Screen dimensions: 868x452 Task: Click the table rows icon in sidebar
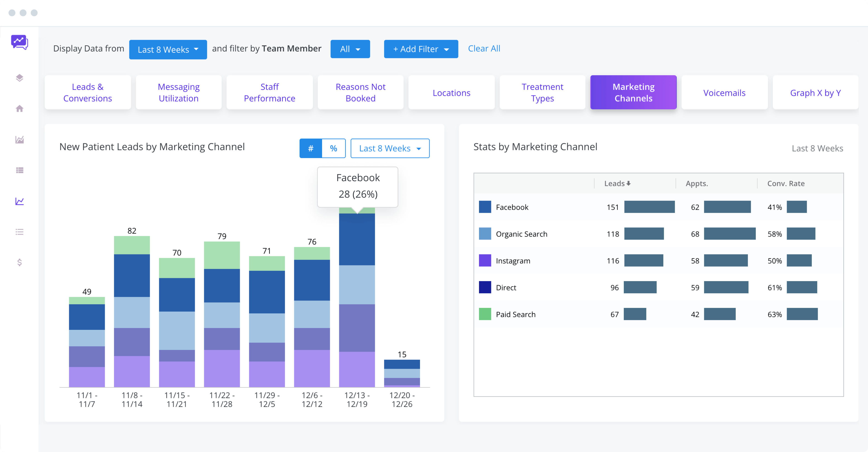[x=20, y=170]
